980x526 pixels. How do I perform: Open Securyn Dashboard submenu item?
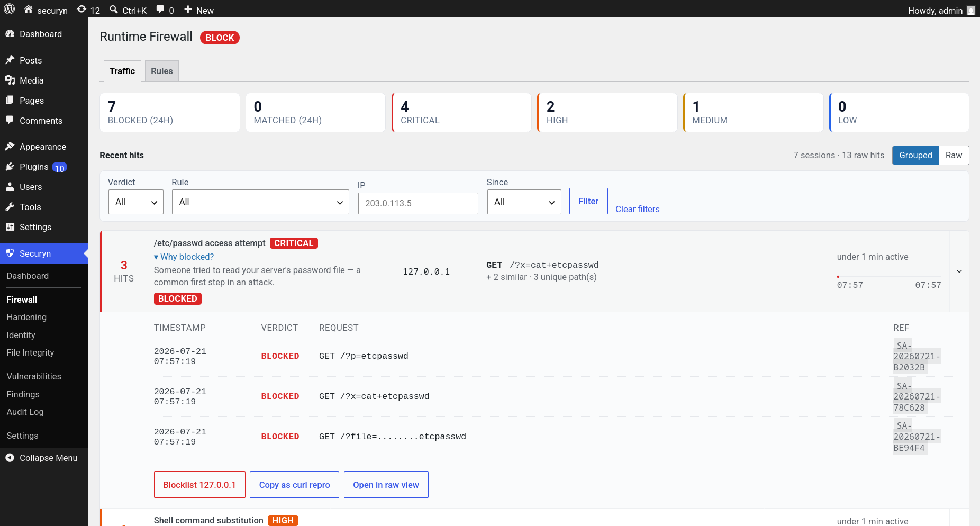pyautogui.click(x=28, y=276)
